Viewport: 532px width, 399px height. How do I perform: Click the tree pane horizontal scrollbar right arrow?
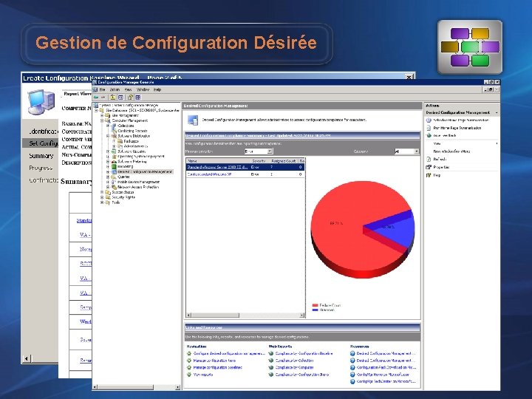pyautogui.click(x=177, y=386)
